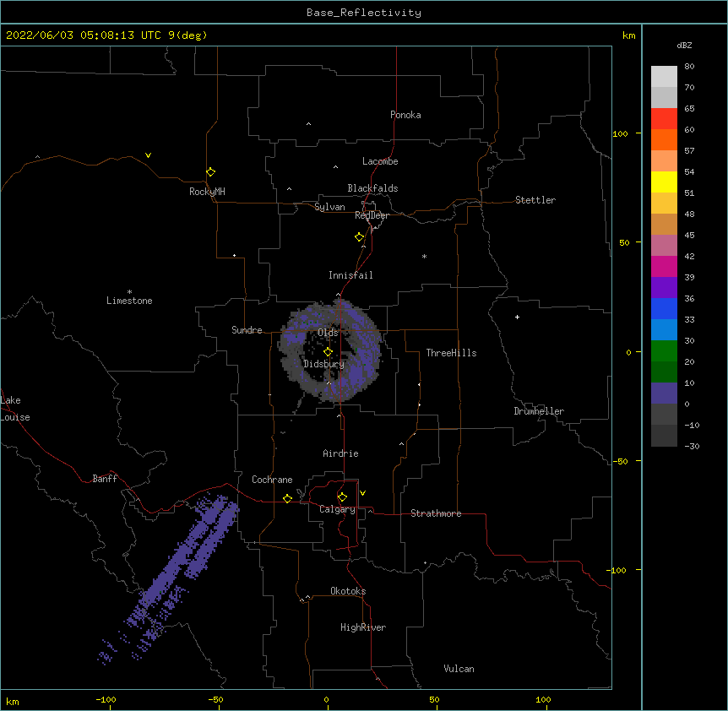Click the Vulcan town label
This screenshot has height=711, width=728.
point(459,669)
